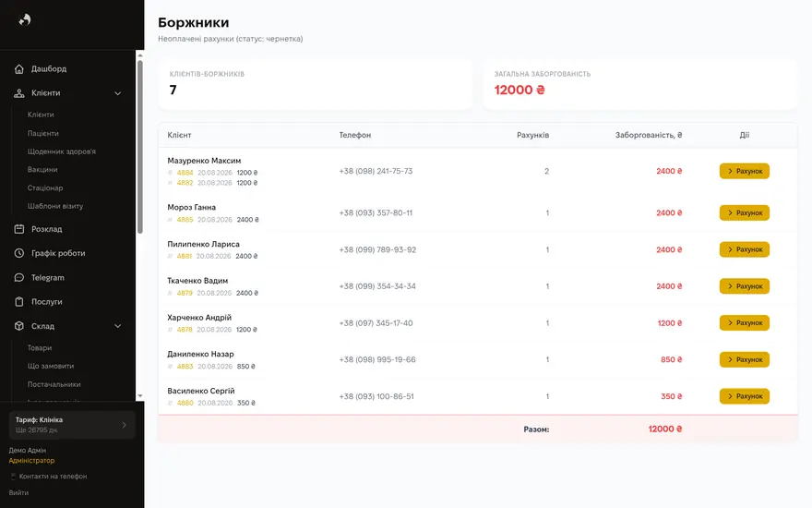This screenshot has width=812, height=508.
Task: Click sidebar scrollbar down arrow
Action: (140, 396)
